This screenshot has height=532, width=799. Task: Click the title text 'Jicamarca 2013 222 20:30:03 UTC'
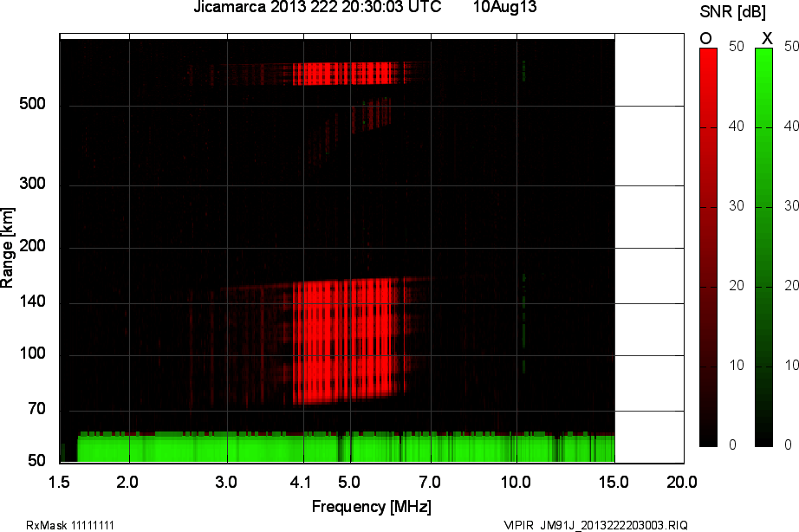coord(317,7)
